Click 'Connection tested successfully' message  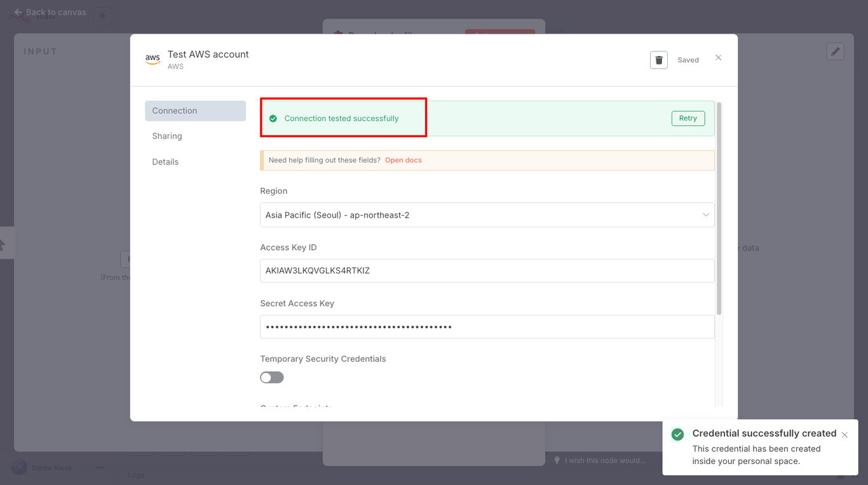341,119
